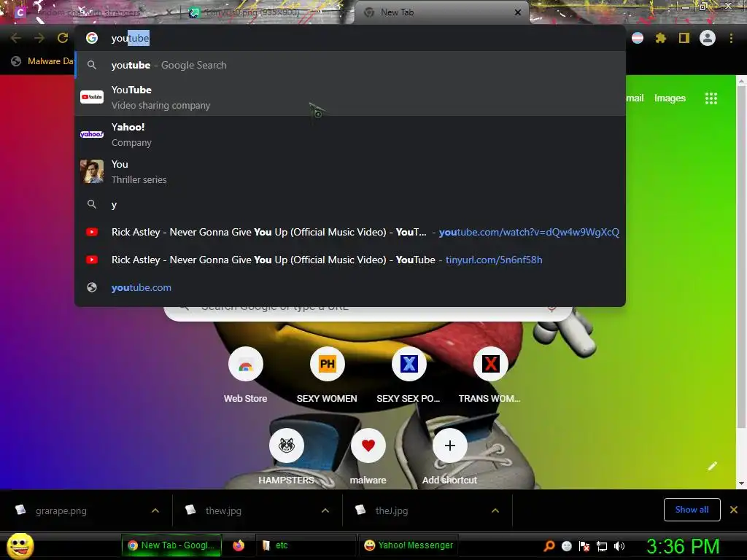Screen dimensions: 747x560
Task: Open the Images link
Action: tap(670, 98)
